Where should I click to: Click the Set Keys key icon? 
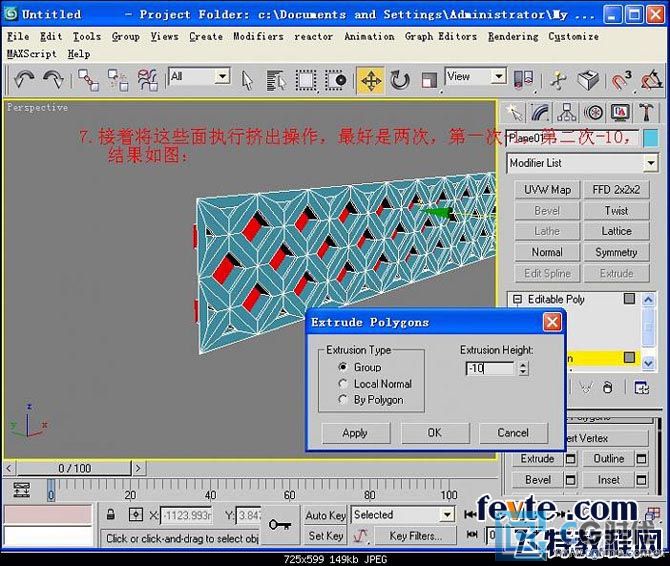[280, 524]
